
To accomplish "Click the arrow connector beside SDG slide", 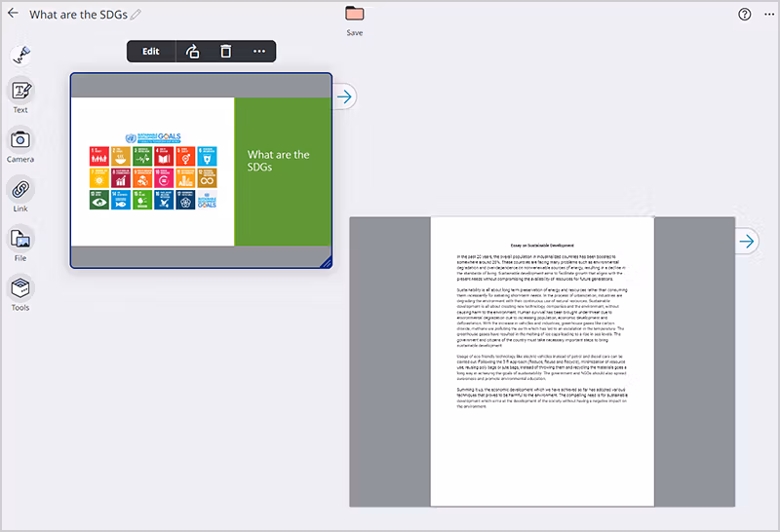I will coord(345,96).
